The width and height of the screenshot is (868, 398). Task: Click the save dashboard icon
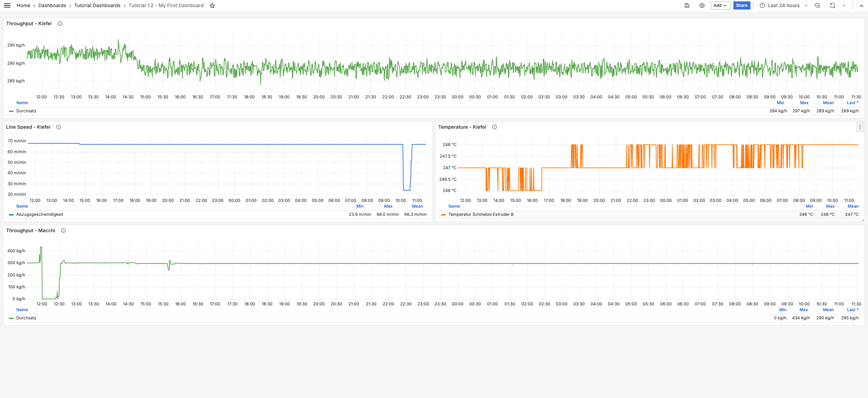click(687, 5)
